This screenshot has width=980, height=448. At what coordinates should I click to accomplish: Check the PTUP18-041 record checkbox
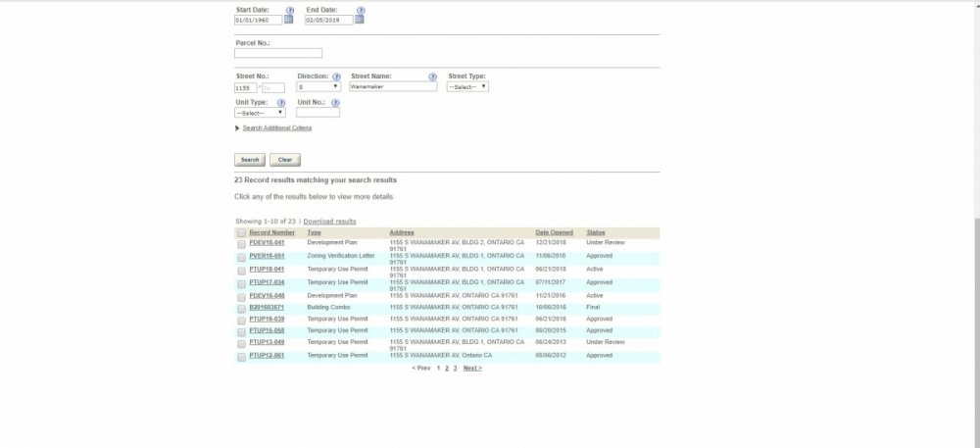coord(241,272)
